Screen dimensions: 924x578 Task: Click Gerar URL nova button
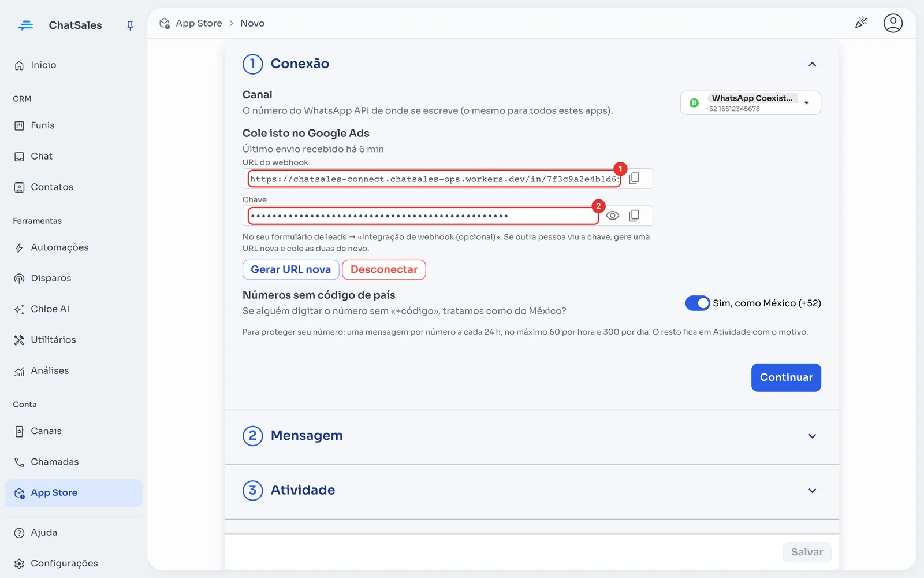point(291,270)
